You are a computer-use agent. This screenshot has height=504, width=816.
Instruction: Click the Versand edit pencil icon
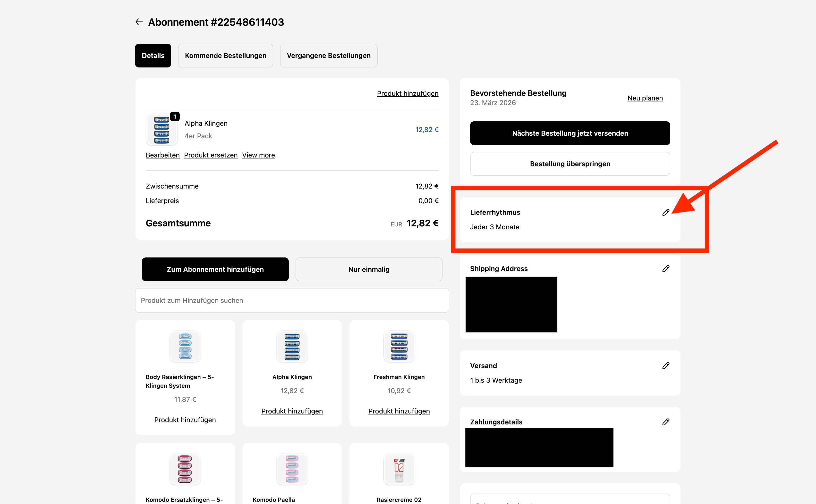click(x=665, y=366)
